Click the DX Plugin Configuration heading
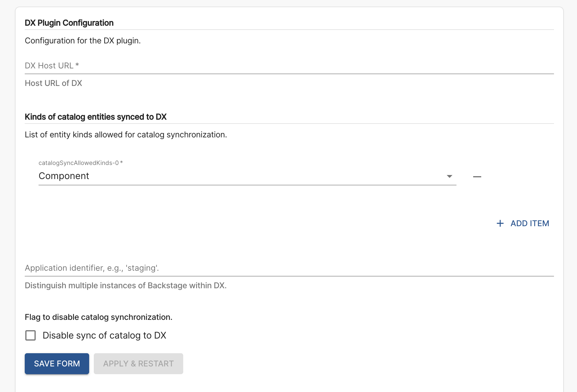This screenshot has width=577, height=392. coord(69,23)
